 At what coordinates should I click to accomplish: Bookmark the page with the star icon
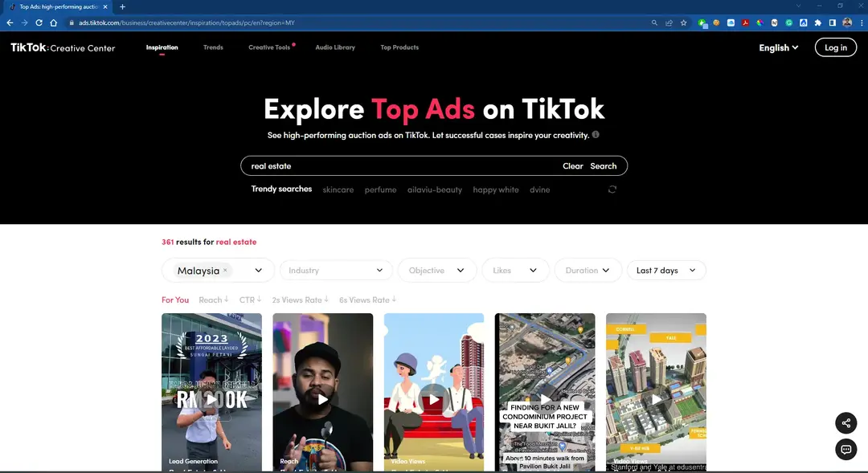tap(683, 22)
